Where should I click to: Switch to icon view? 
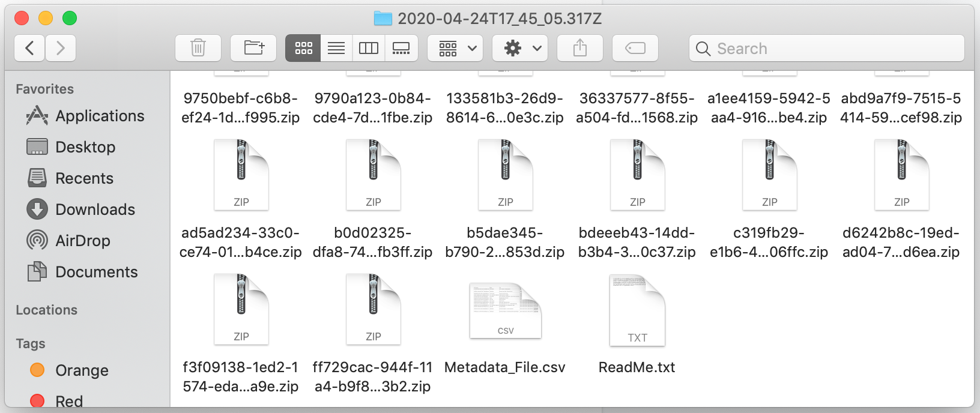click(x=303, y=48)
